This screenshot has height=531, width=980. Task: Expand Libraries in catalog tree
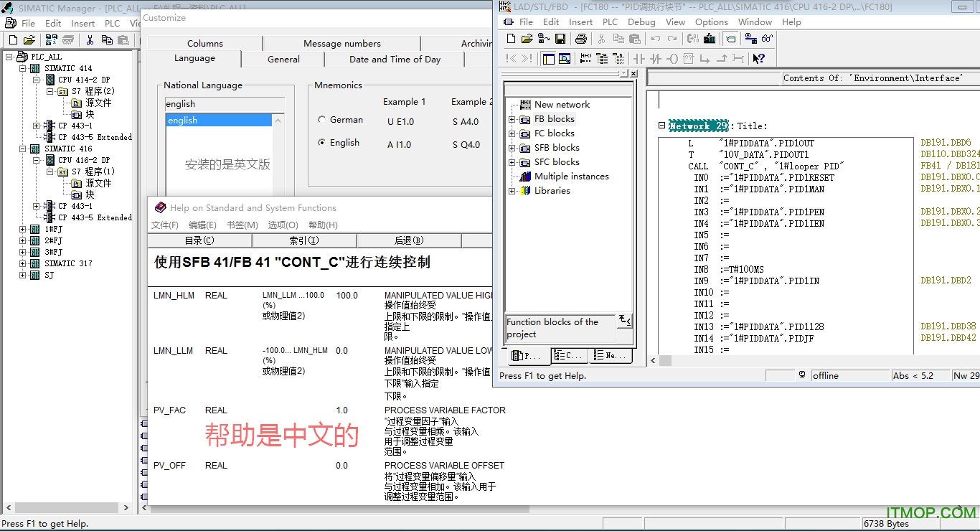(x=512, y=191)
